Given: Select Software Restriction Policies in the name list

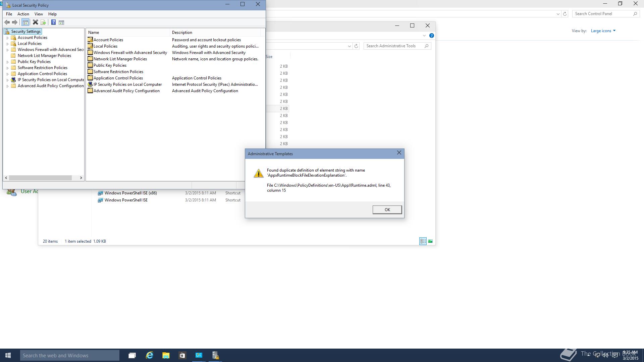Looking at the screenshot, I should (118, 72).
